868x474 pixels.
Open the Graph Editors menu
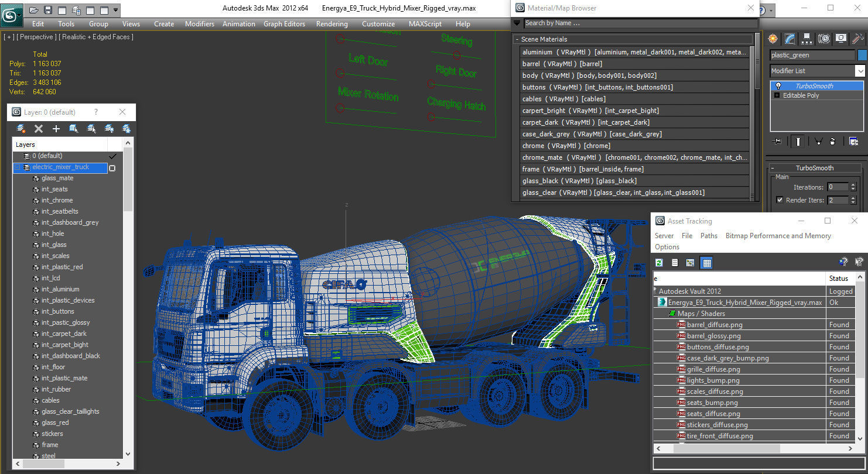[x=284, y=24]
